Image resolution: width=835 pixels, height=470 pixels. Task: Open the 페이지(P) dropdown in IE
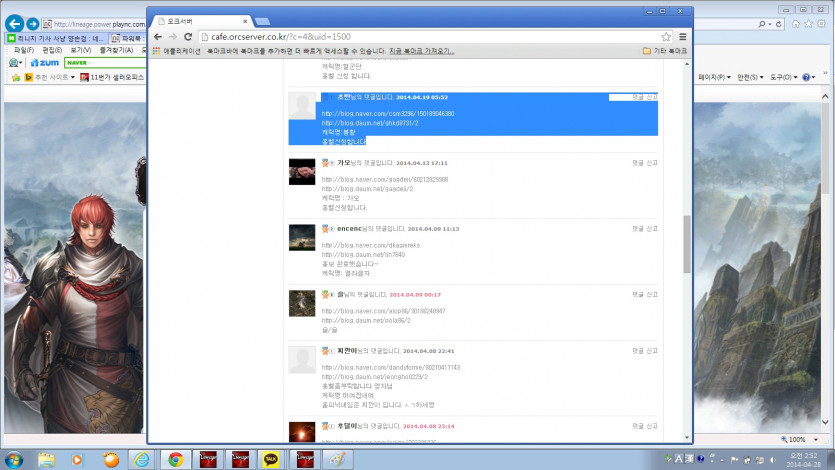click(714, 77)
